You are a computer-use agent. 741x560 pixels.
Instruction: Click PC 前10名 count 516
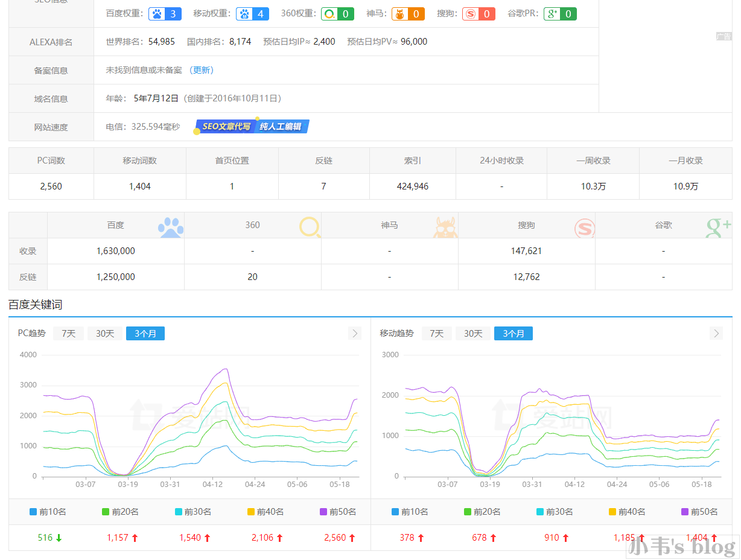point(45,538)
